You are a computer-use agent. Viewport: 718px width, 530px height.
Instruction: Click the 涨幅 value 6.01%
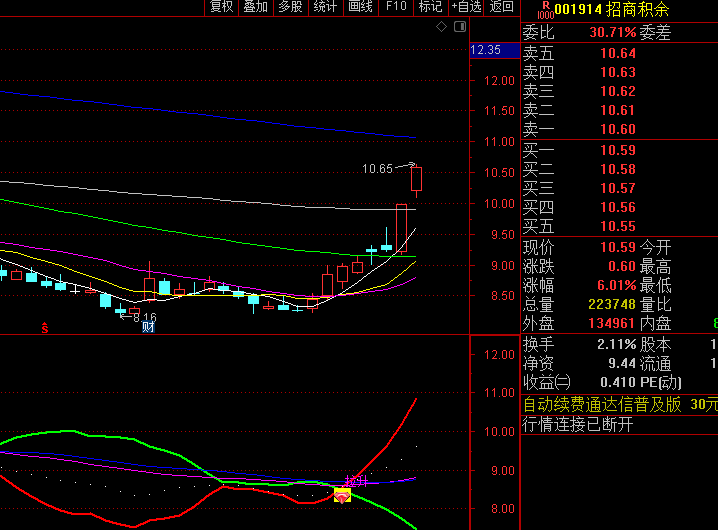click(616, 285)
